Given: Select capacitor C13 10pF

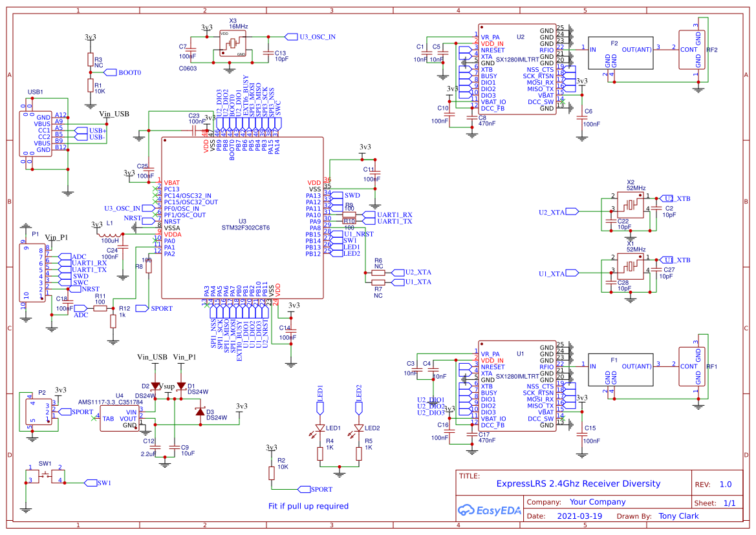Looking at the screenshot, I should click(268, 54).
